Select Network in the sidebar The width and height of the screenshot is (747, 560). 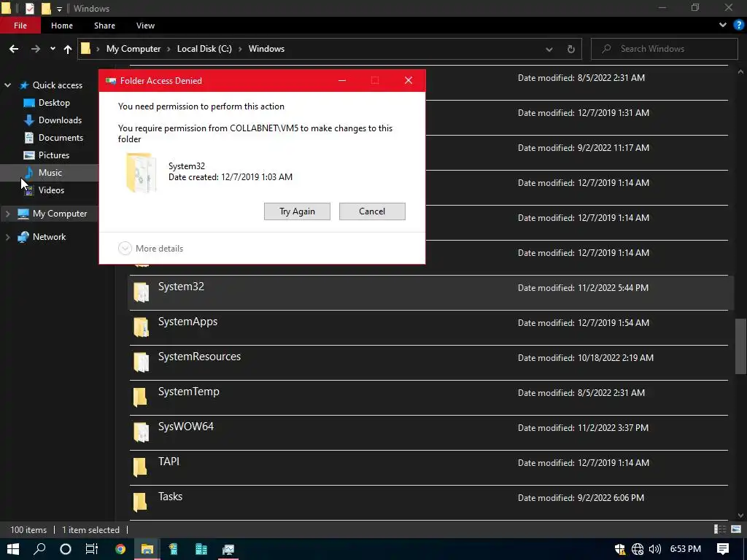(x=49, y=237)
